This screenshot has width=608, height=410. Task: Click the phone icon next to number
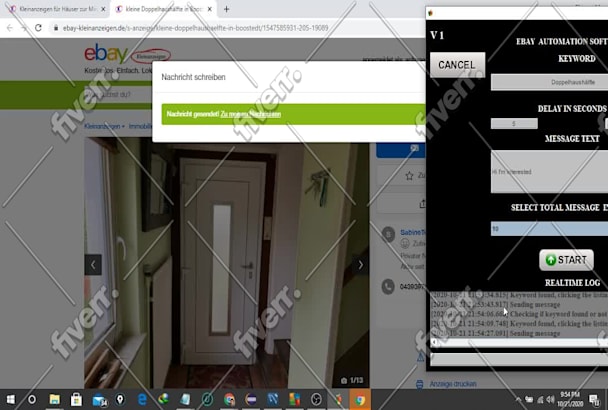388,287
